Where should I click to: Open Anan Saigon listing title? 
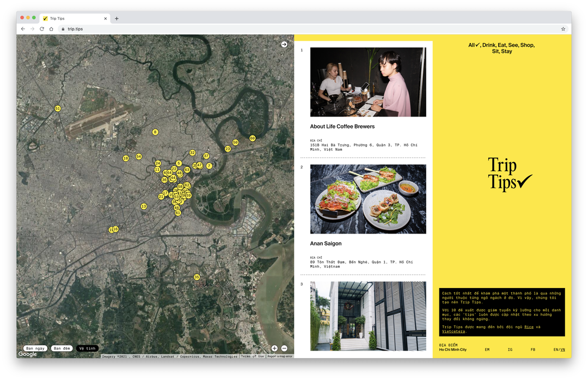click(x=326, y=243)
